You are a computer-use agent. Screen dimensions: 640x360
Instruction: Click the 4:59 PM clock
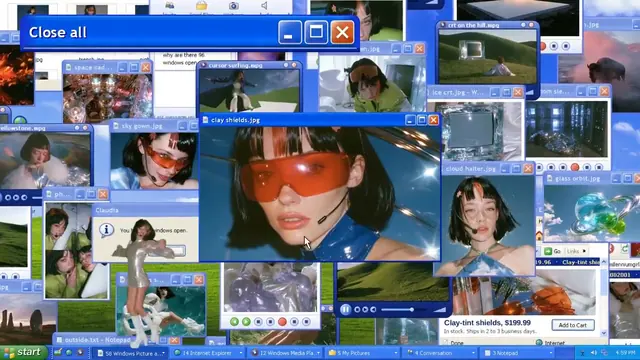click(x=625, y=353)
